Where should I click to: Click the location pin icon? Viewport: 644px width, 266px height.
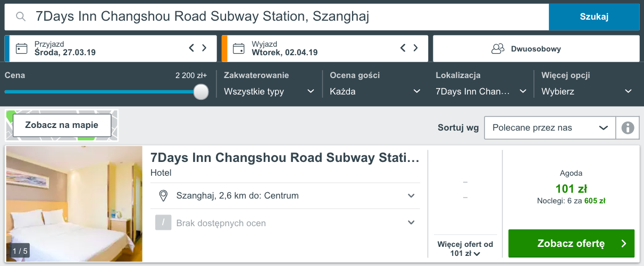pyautogui.click(x=164, y=196)
